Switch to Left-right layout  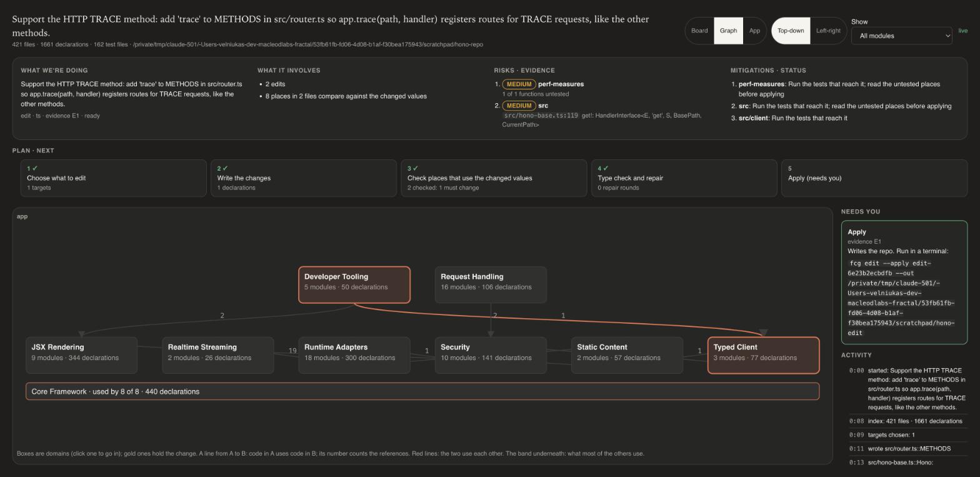click(x=828, y=31)
